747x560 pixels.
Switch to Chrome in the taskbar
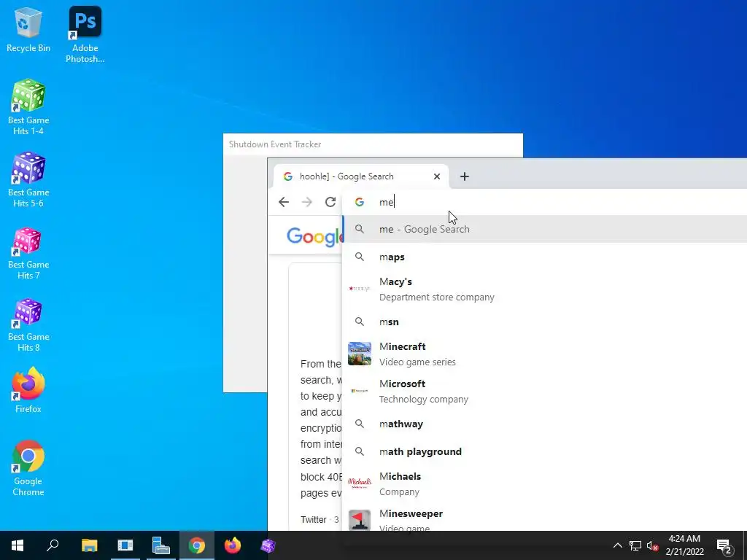[197, 545]
